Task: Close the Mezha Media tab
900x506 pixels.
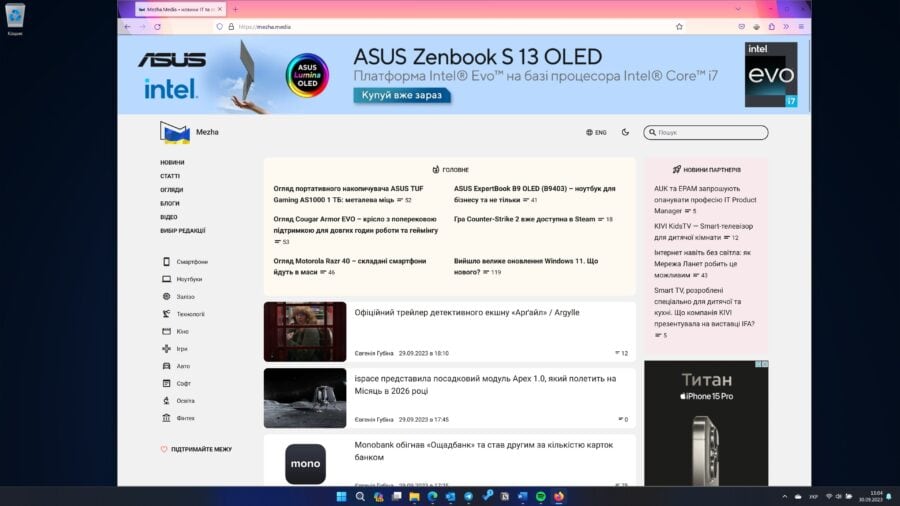Action: [x=220, y=9]
